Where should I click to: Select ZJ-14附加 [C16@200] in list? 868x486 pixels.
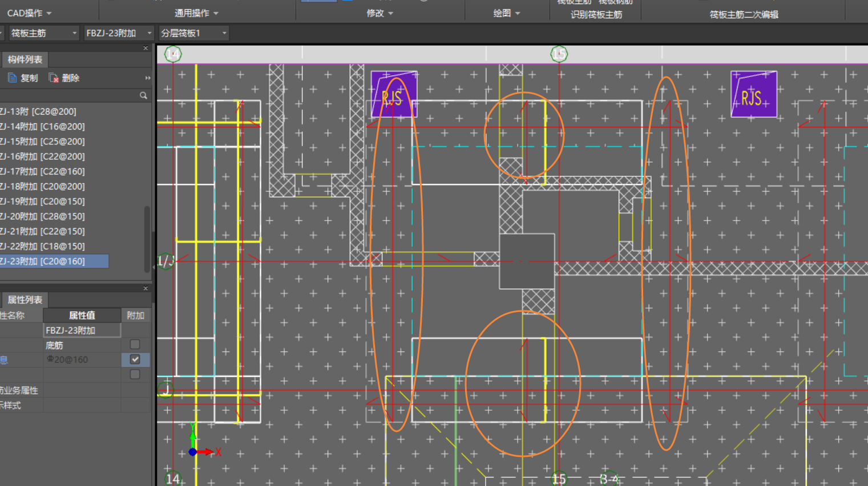click(x=42, y=126)
